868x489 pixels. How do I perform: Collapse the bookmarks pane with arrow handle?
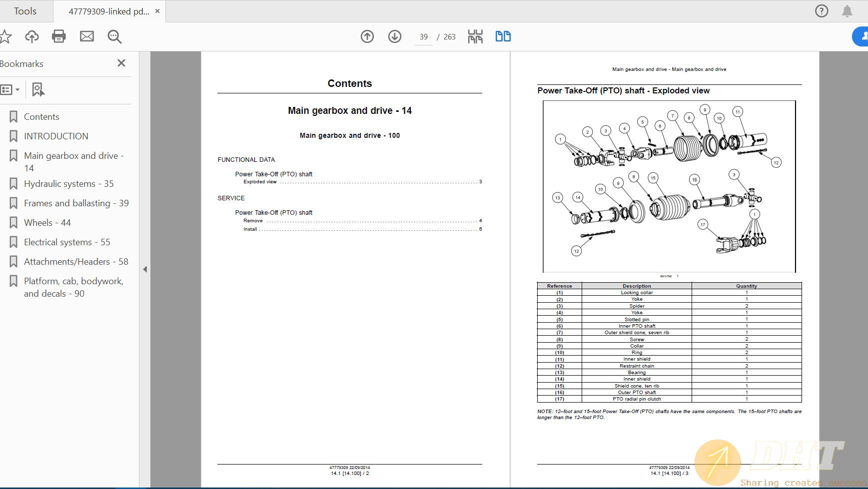coord(145,269)
